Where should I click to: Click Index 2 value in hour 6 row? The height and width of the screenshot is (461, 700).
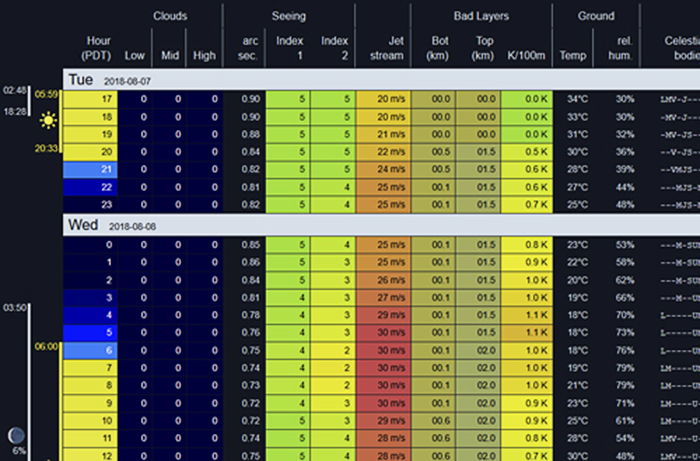point(333,350)
